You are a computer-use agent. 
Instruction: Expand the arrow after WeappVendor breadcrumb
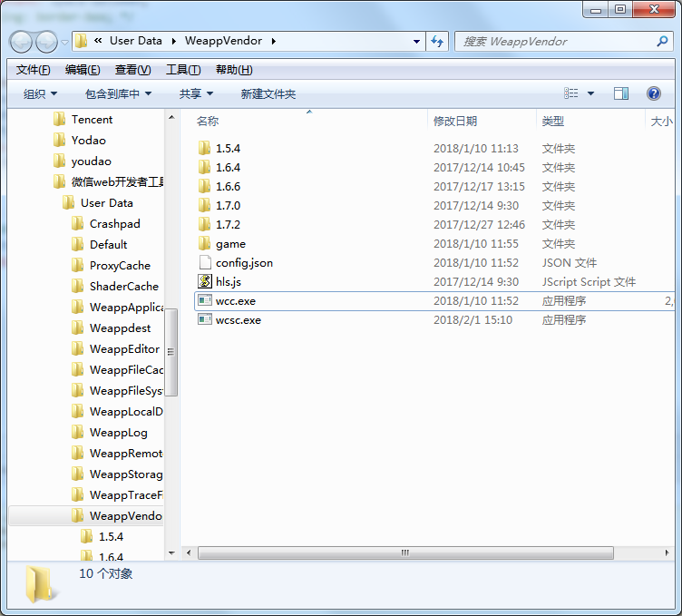click(x=274, y=42)
